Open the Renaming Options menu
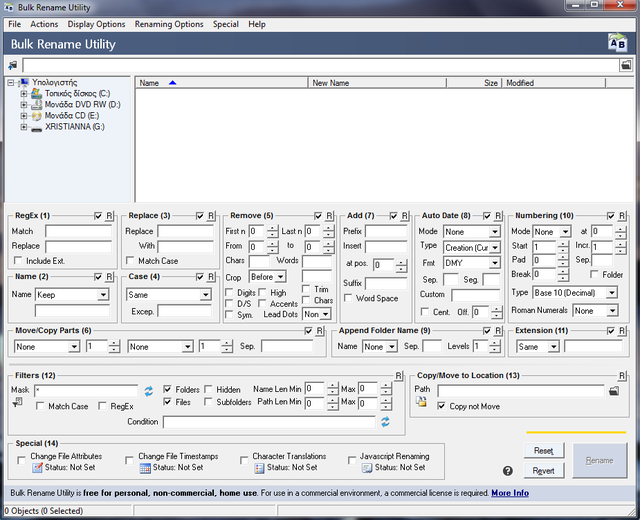 (x=169, y=24)
